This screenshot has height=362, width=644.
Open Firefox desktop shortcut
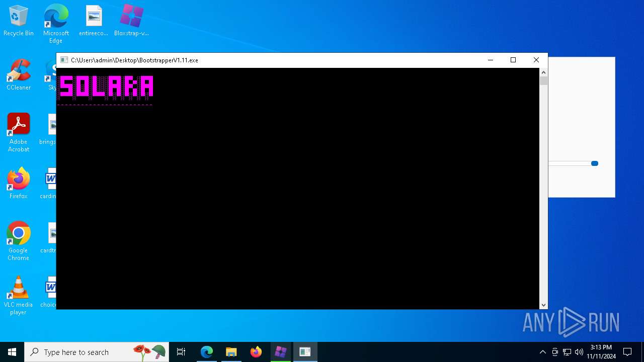point(19,184)
